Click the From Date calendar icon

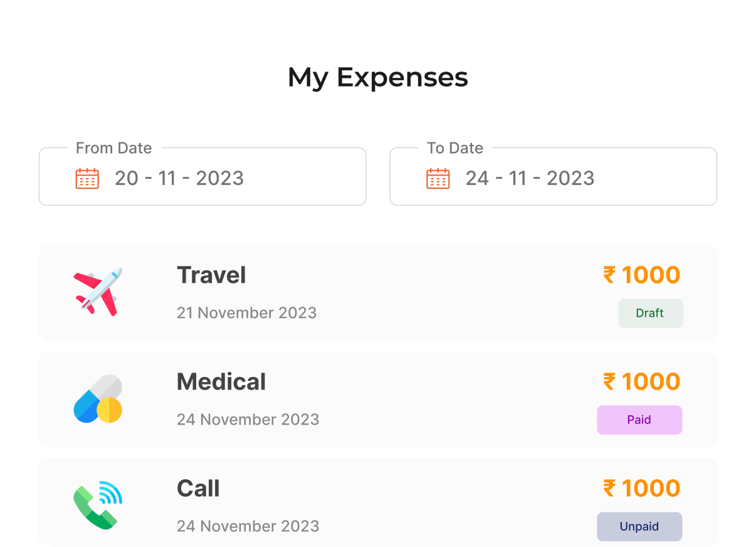tap(87, 178)
